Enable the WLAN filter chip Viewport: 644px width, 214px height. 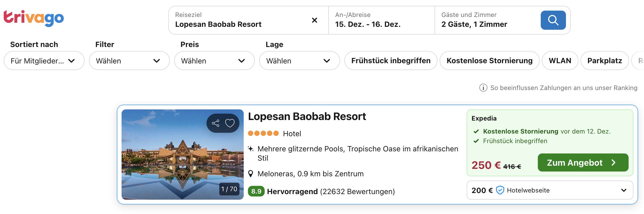coord(560,61)
